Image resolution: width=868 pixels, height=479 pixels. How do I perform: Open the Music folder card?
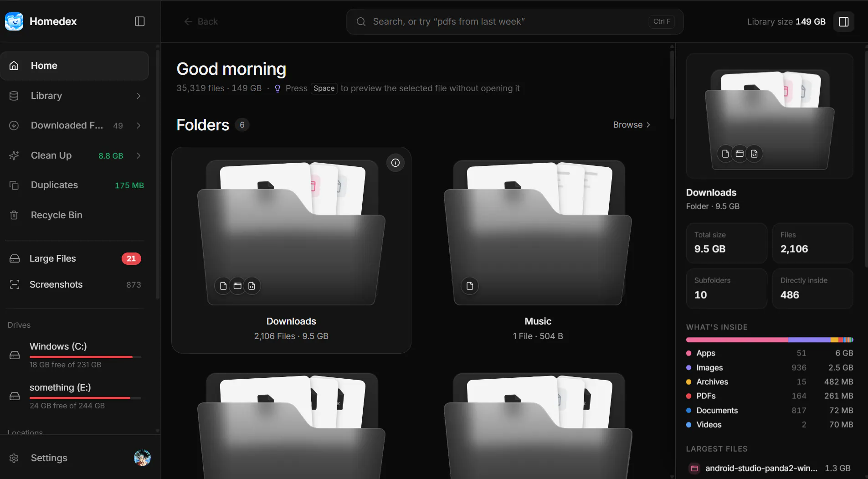538,250
